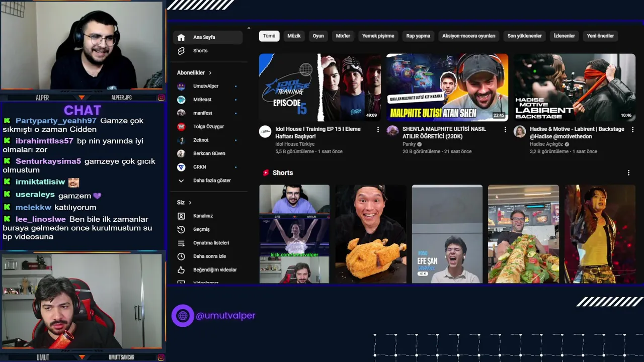The width and height of the screenshot is (644, 362).
Task: Open Zeltnot channel avatar in sidebar
Action: pyautogui.click(x=181, y=140)
